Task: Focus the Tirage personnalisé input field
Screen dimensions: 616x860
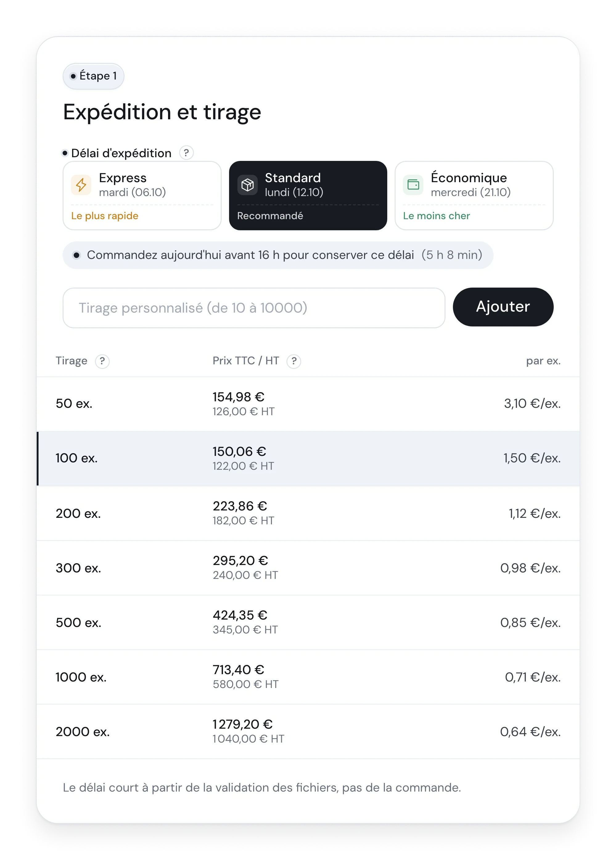Action: click(254, 308)
